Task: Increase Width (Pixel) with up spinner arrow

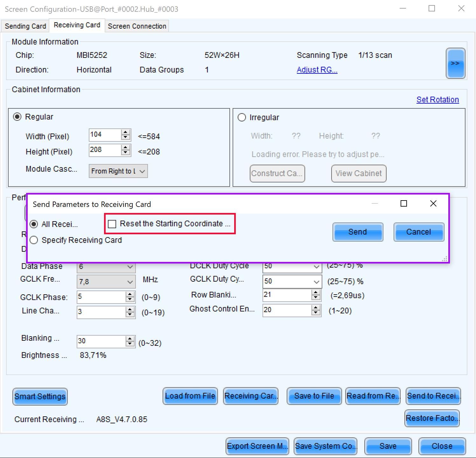Action: 126,132
